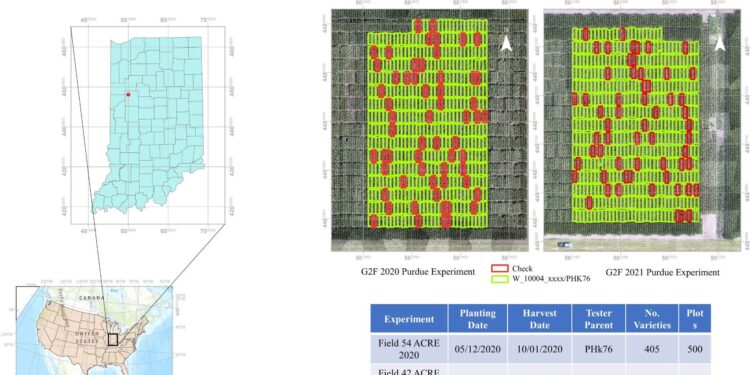Click the "PHk76" tester parent cell
The height and width of the screenshot is (375, 750).
pyautogui.click(x=598, y=349)
